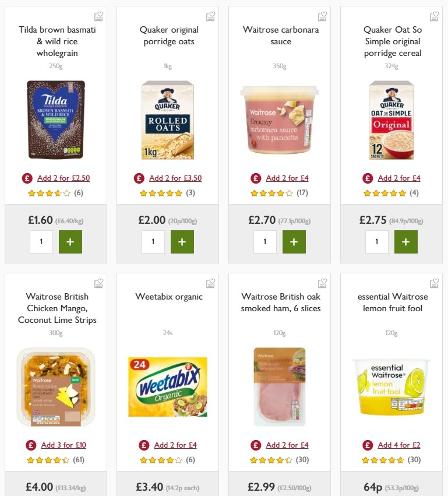The height and width of the screenshot is (496, 448).
Task: Add Quaker Oat So Simple with the green plus
Action: 406,241
